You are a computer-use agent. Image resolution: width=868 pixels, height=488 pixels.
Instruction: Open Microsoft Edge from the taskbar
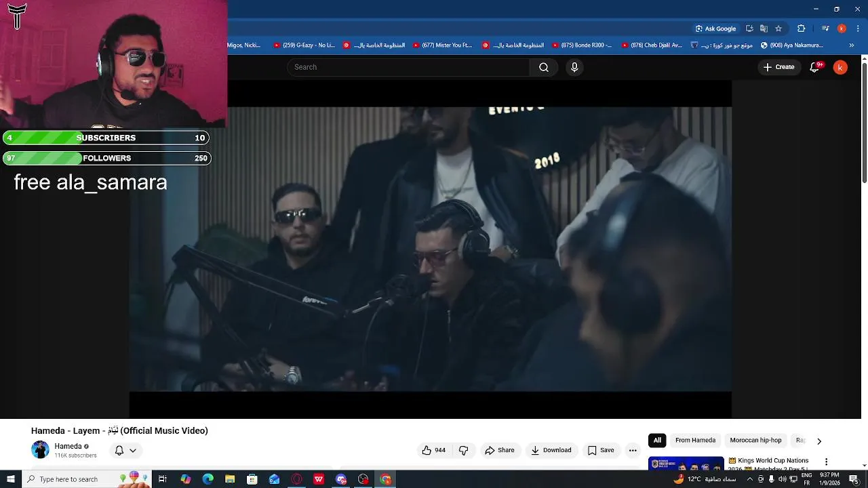coord(208,479)
